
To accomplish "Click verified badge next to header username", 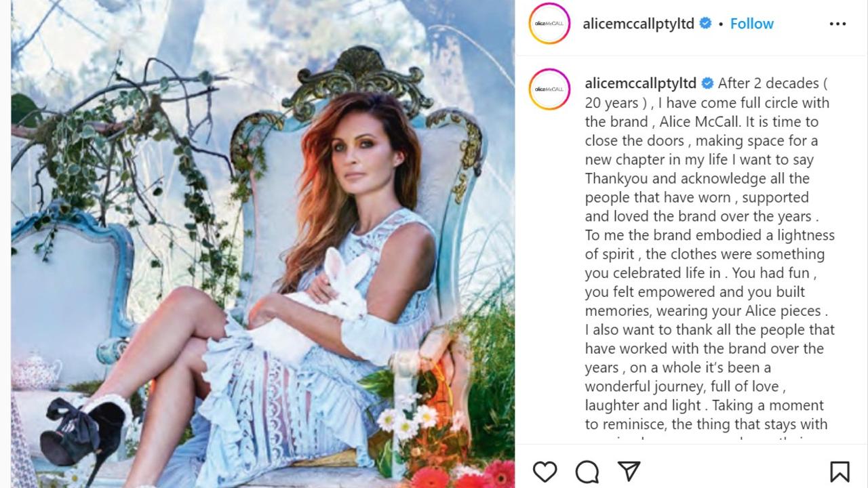I will click(x=705, y=24).
